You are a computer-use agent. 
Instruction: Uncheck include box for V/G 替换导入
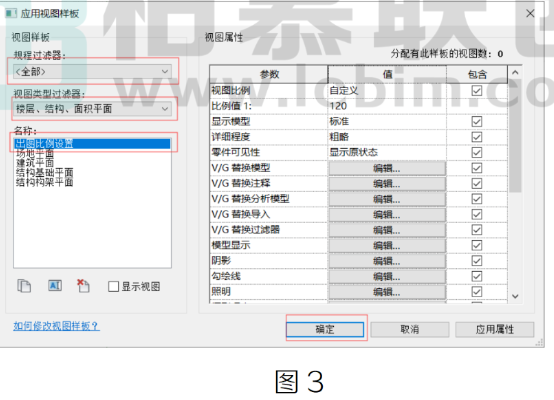(x=477, y=214)
